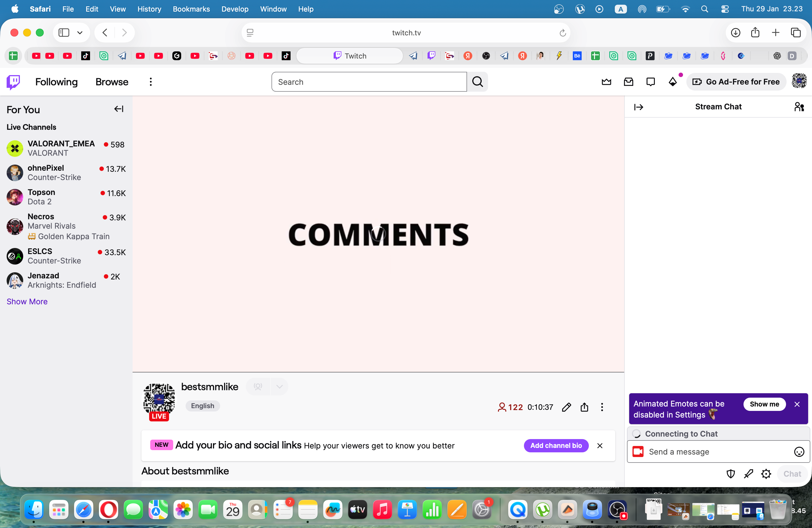Open the Safari Bookmarks menu

point(191,9)
